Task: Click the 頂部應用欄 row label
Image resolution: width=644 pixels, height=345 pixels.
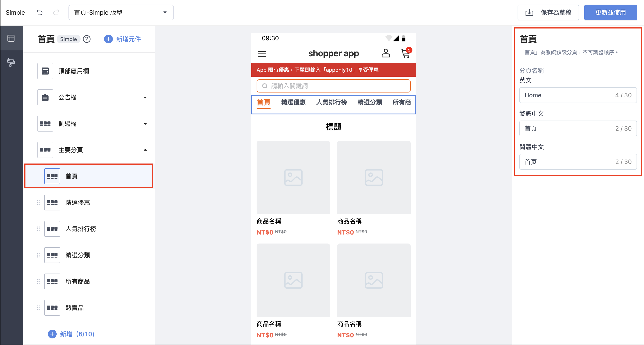Action: pos(74,71)
